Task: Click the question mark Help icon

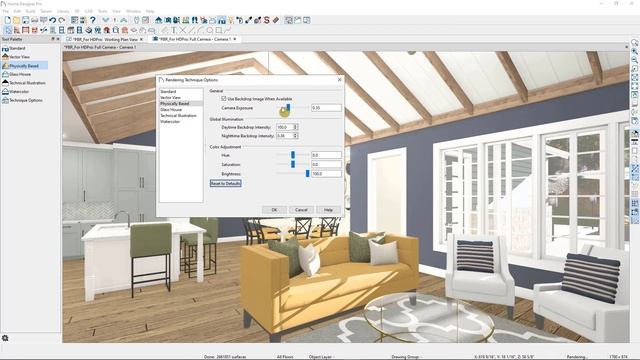Action: pyautogui.click(x=93, y=20)
